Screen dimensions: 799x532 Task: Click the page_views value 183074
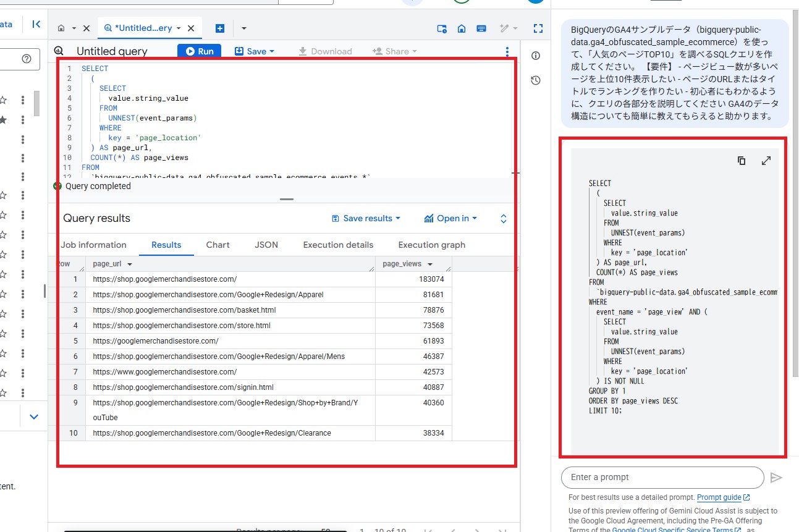431,279
